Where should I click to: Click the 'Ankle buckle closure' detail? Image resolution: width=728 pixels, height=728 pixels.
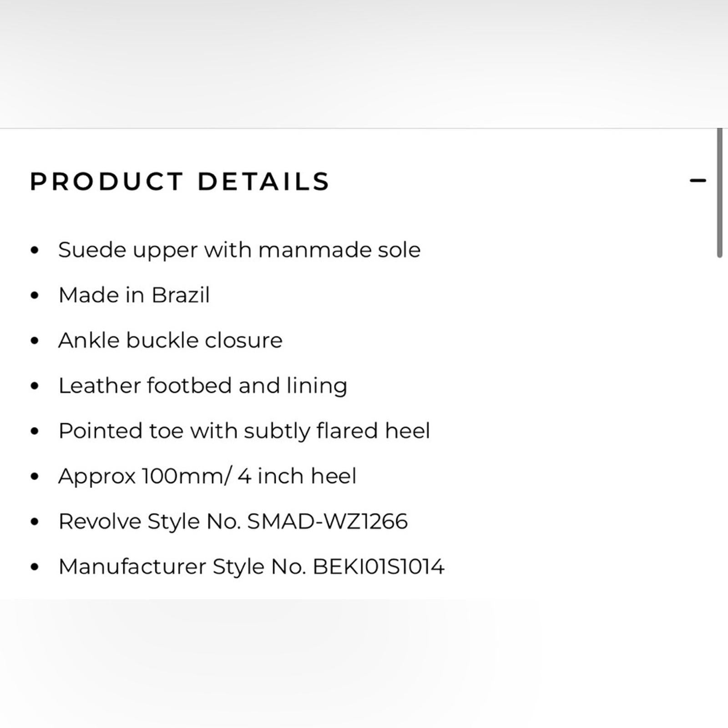(x=170, y=340)
